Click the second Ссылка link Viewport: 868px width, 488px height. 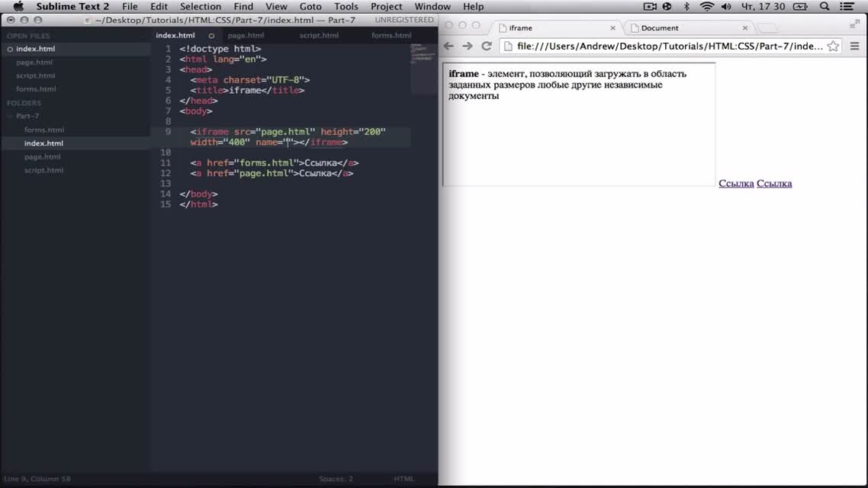click(774, 183)
